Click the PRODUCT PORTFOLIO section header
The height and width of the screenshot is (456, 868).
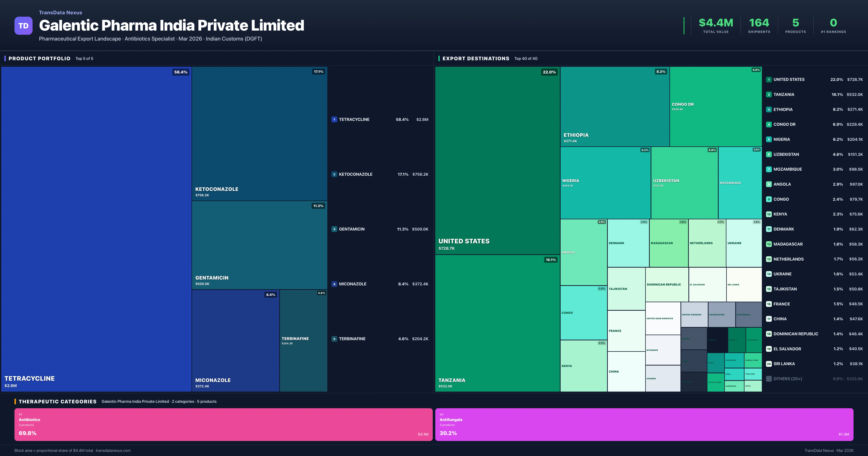click(39, 58)
